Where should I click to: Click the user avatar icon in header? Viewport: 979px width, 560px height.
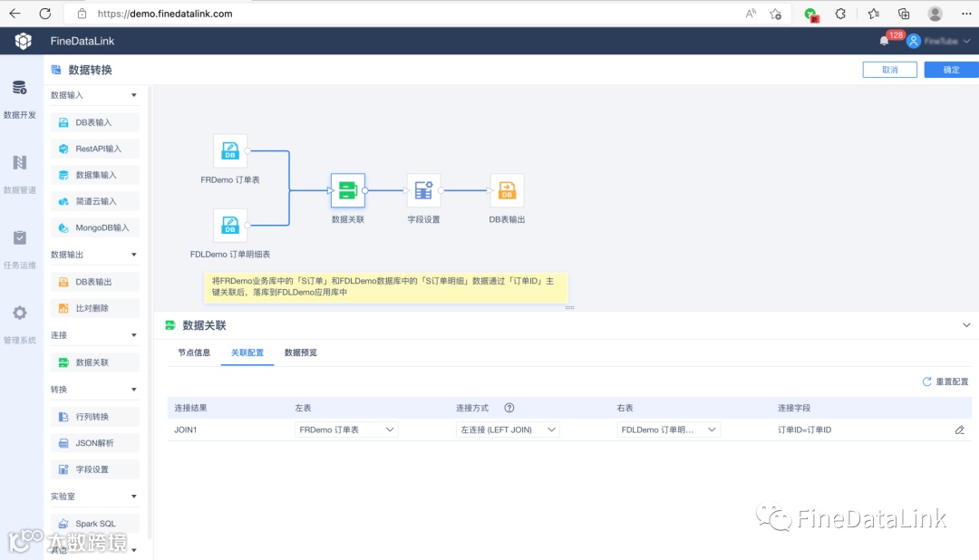[914, 41]
